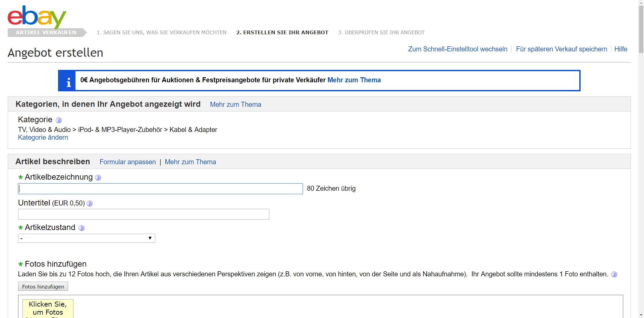Select step 2 'Erstellen Sie Ihr Angebot'
Image resolution: width=644 pixels, height=318 pixels.
coord(282,33)
